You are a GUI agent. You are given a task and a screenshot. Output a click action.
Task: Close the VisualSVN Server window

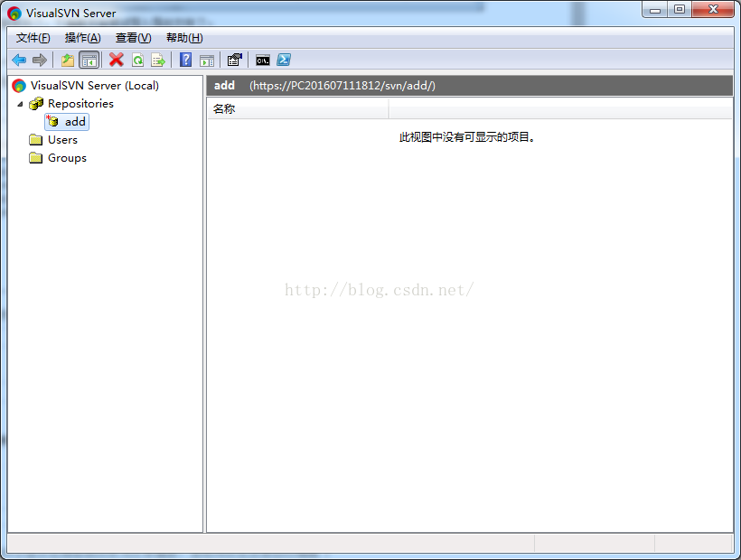tap(713, 9)
